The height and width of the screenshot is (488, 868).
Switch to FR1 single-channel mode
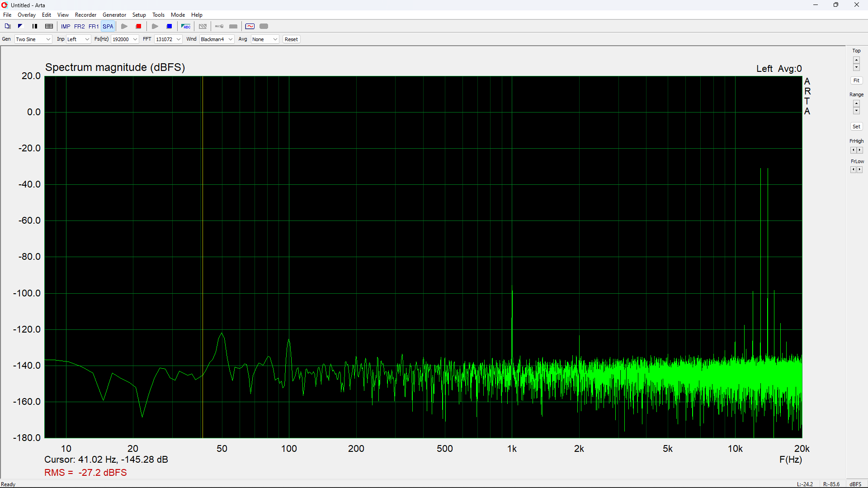(94, 26)
